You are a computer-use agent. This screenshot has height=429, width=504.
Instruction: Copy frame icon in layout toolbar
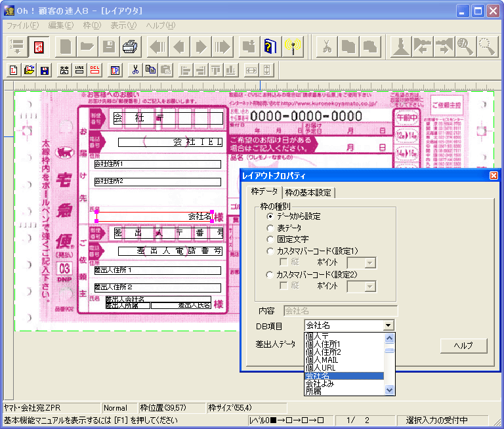pos(150,70)
